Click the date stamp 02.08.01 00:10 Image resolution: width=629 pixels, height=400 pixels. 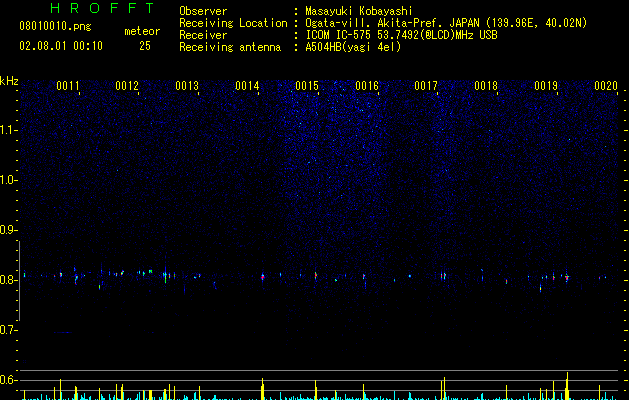pyautogui.click(x=61, y=46)
